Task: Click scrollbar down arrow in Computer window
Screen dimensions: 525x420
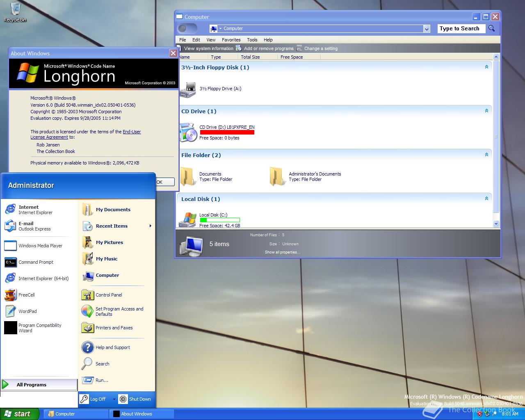Action: click(496, 224)
